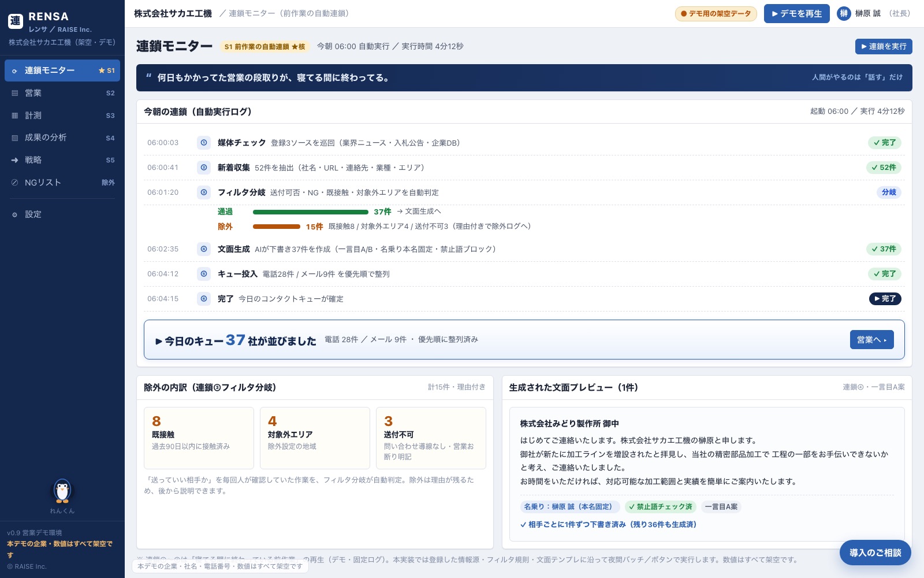Open 成果の分析 sidebar item

pos(62,138)
